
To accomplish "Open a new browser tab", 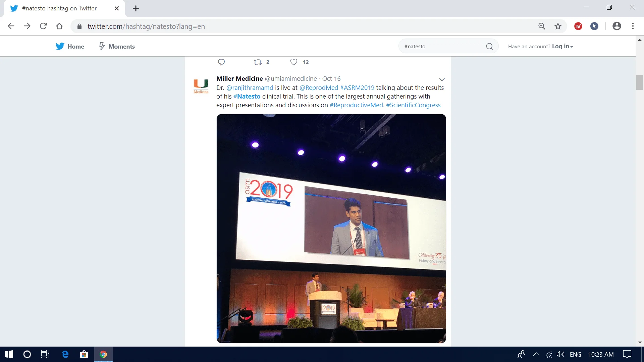I will (x=136, y=8).
